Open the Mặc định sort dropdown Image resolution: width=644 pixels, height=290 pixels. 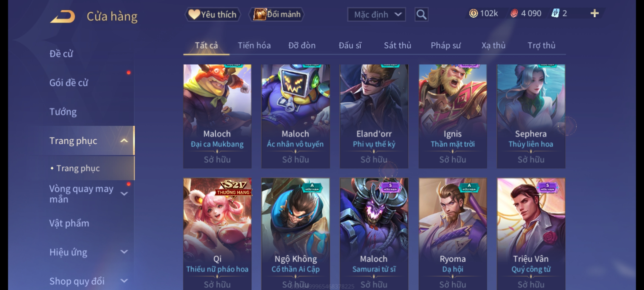(x=376, y=15)
